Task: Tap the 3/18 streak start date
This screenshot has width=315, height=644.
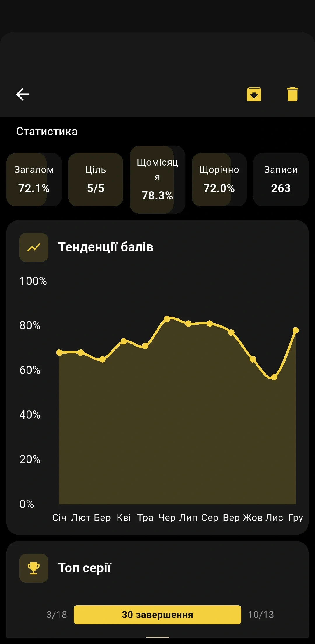Action: pyautogui.click(x=57, y=615)
